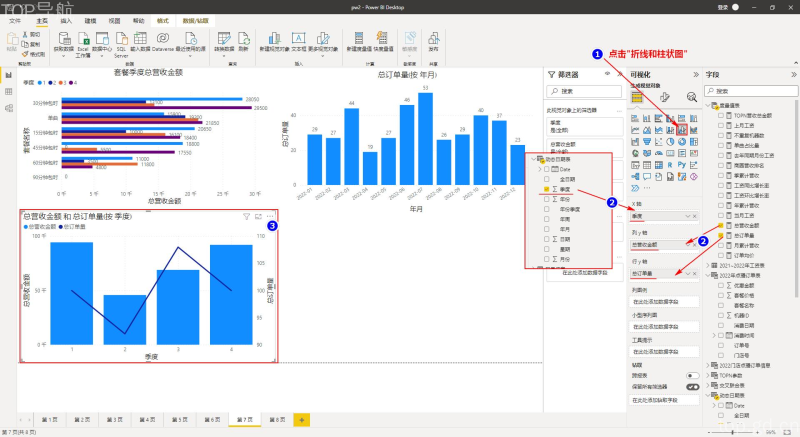The width and height of the screenshot is (800, 437).
Task: Click the SQL Server ribbon icon
Action: 121,43
